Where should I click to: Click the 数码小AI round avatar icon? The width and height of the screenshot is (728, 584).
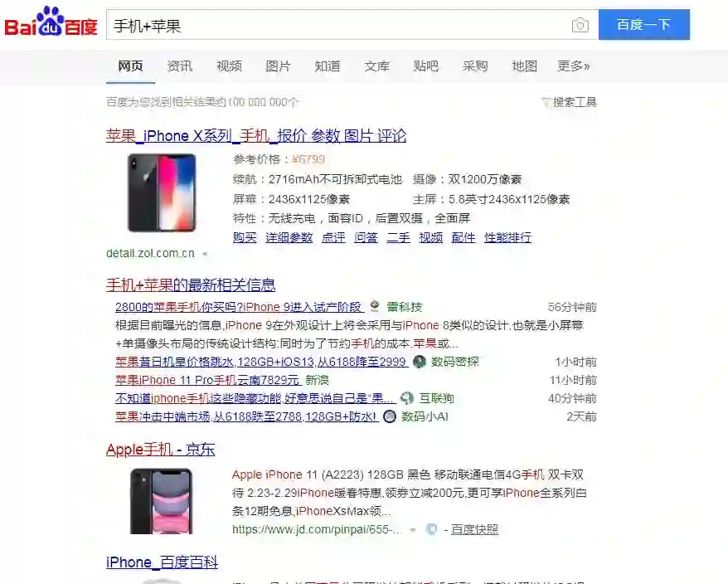click(x=390, y=416)
